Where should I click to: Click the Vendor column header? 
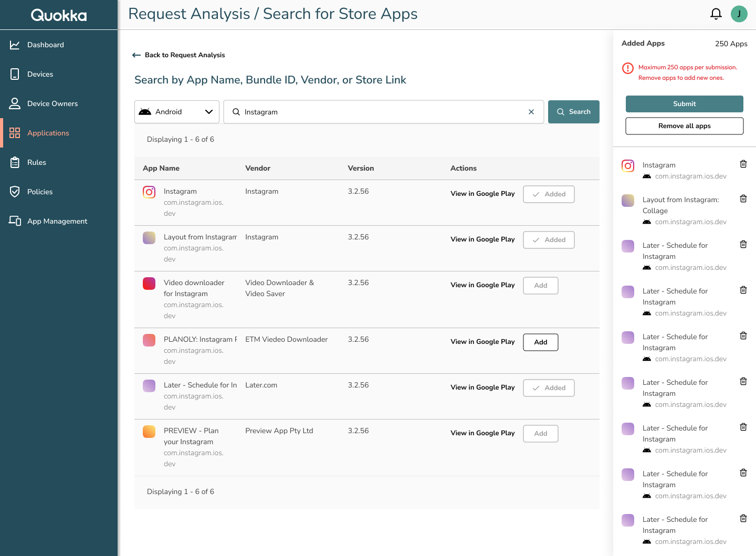coord(258,169)
